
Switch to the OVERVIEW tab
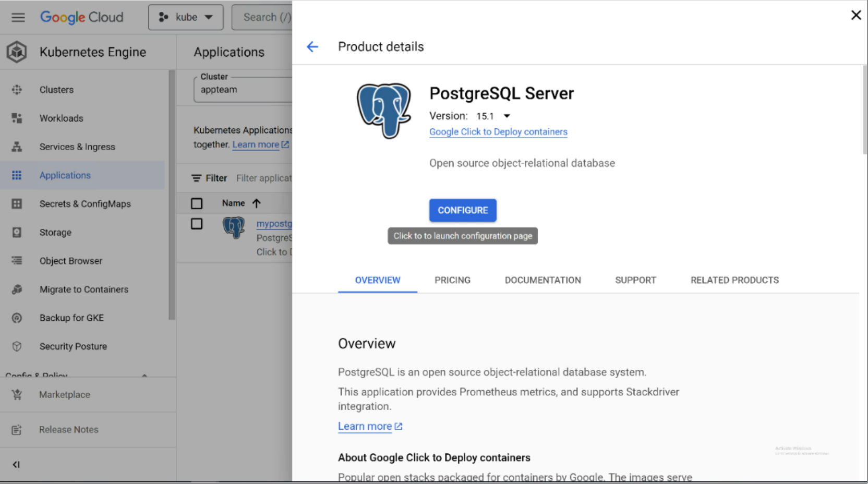pyautogui.click(x=378, y=280)
